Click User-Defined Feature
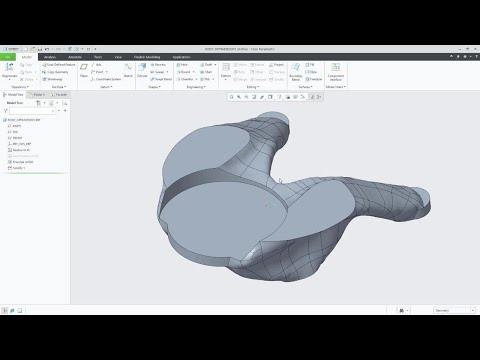Viewport: 480px width, 360px height. pyautogui.click(x=59, y=64)
